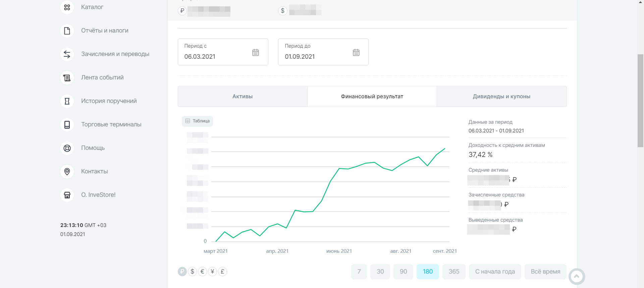
Task: Choose the Всё время period
Action: pyautogui.click(x=545, y=272)
